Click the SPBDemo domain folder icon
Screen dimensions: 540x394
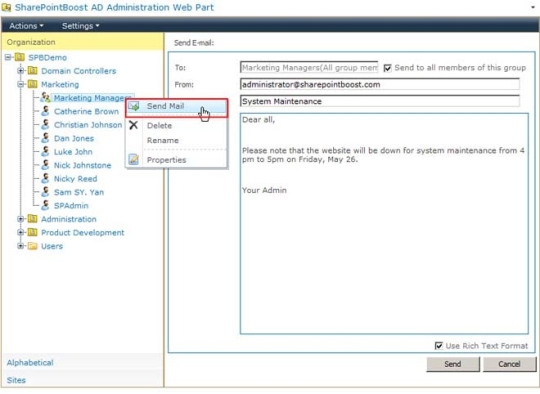(x=20, y=57)
